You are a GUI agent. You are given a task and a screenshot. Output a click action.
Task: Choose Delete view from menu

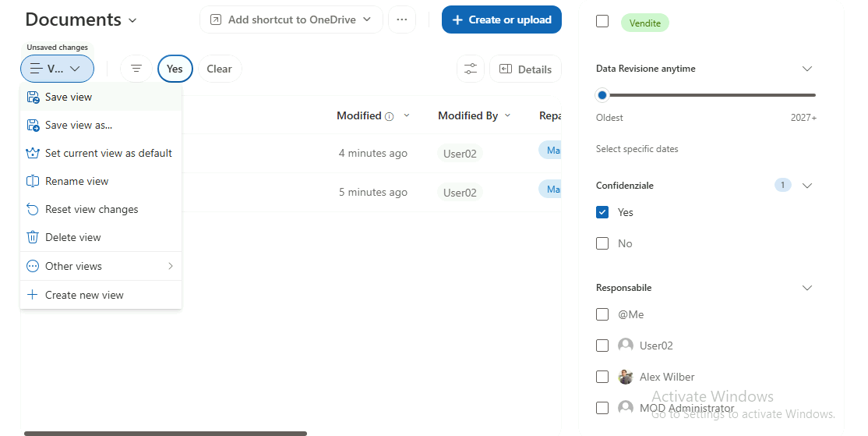tap(101, 237)
